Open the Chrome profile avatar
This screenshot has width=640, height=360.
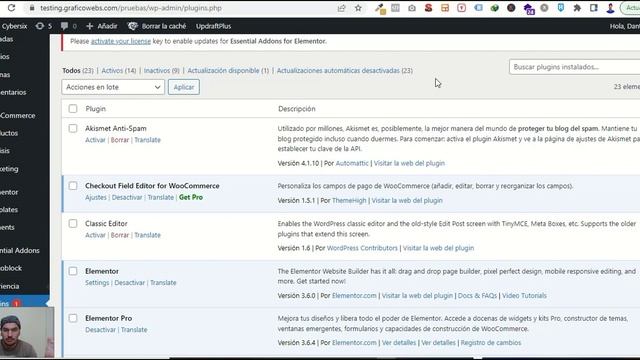(x=610, y=8)
